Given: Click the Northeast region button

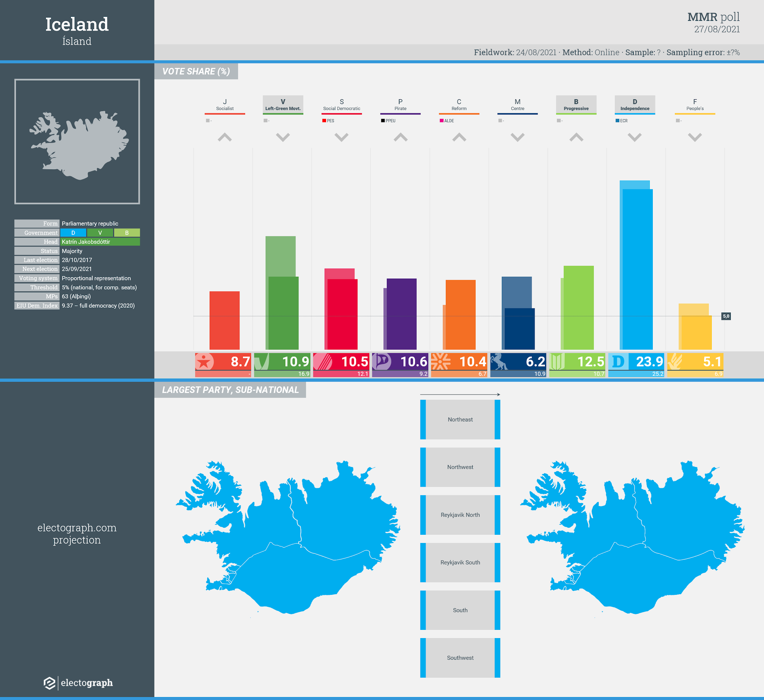Looking at the screenshot, I should click(460, 420).
